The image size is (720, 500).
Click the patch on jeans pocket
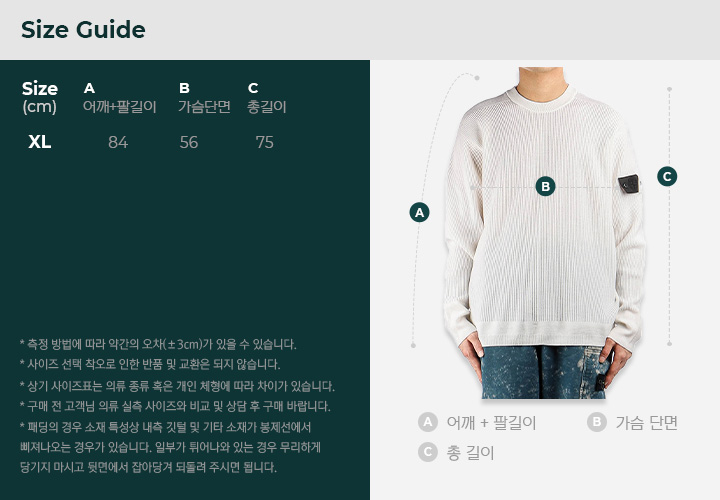[600, 383]
